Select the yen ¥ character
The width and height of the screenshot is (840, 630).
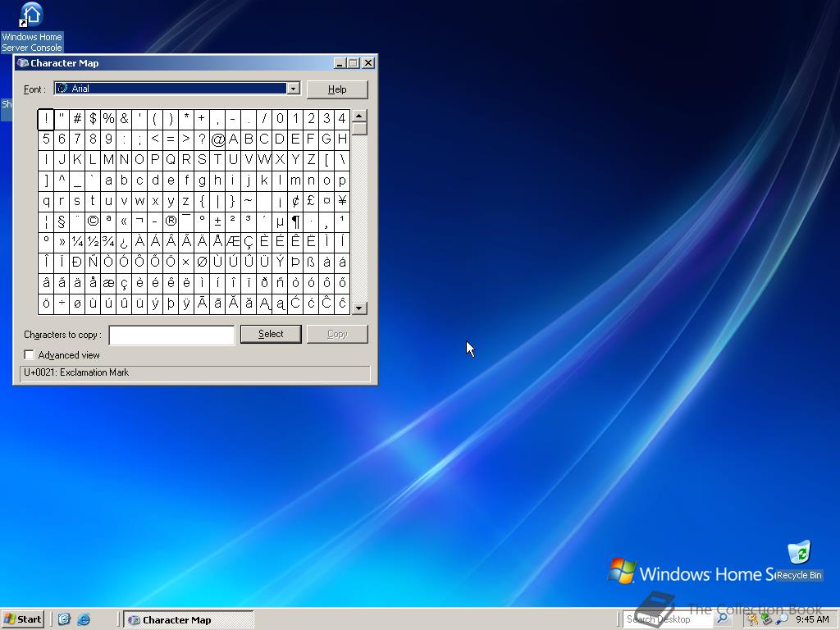click(x=342, y=201)
